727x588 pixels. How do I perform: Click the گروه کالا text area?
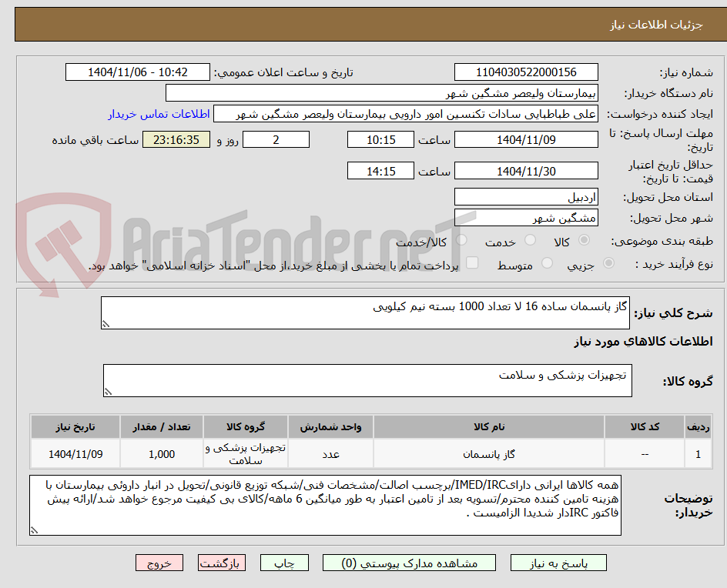click(367, 380)
